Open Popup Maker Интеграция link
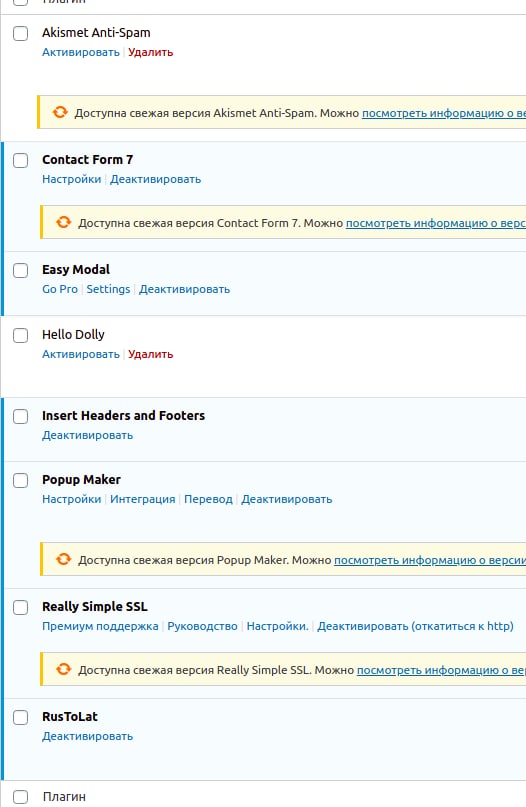 (x=143, y=499)
